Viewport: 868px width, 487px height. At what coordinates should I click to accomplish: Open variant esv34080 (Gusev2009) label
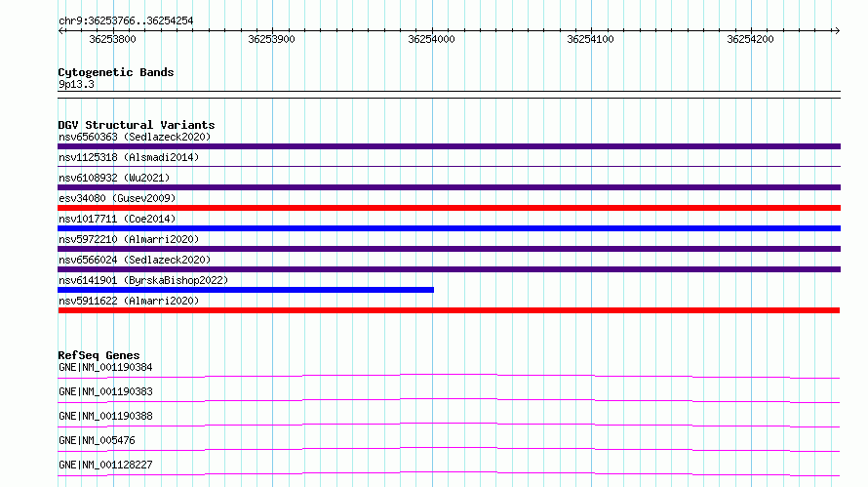[117, 198]
